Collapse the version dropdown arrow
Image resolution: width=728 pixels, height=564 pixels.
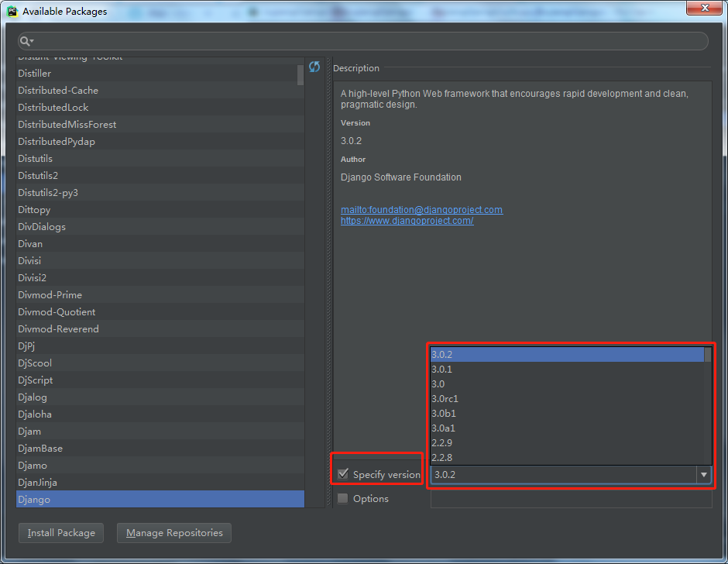[x=704, y=474]
